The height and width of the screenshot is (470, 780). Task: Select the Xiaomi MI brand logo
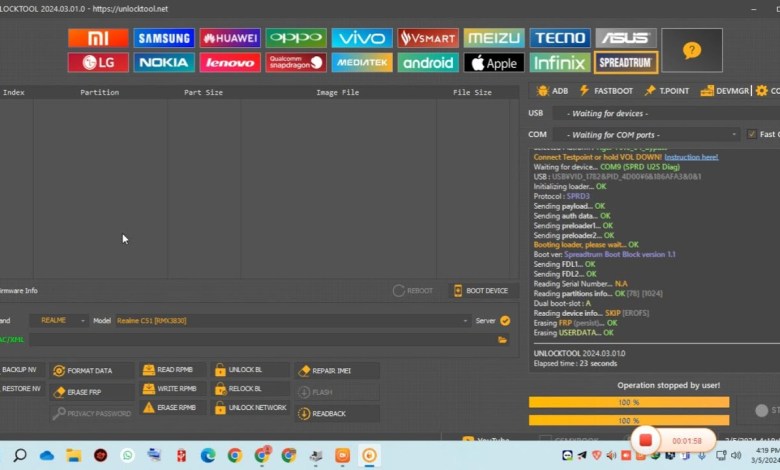click(x=98, y=38)
